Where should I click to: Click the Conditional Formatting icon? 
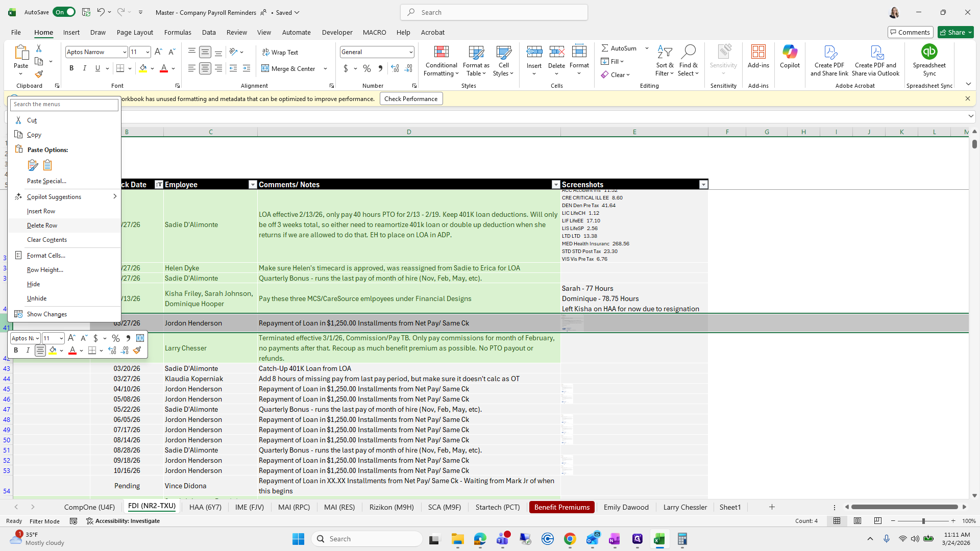click(441, 52)
